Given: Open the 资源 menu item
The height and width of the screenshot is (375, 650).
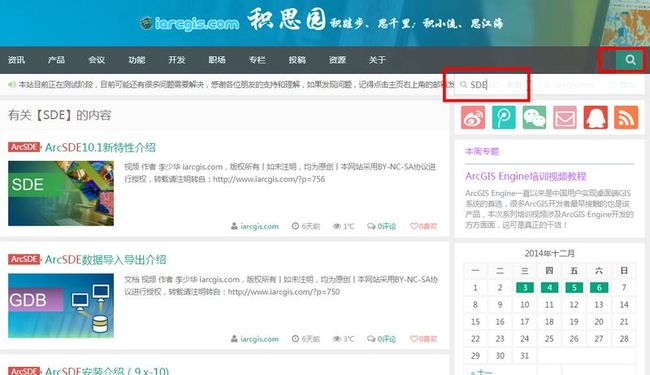Looking at the screenshot, I should click(337, 60).
